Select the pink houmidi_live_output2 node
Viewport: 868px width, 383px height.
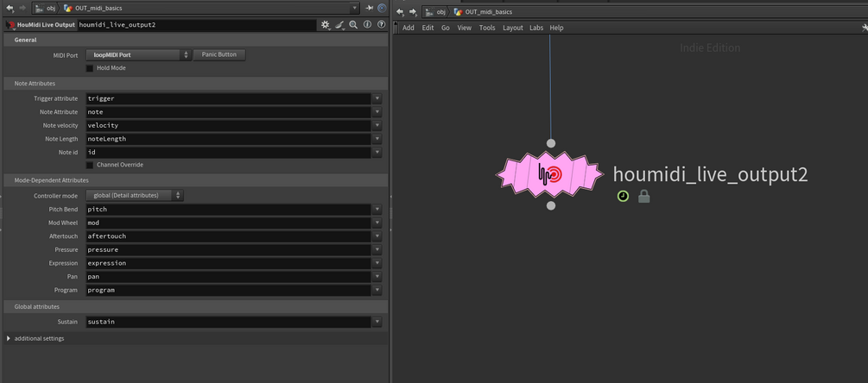click(x=549, y=174)
